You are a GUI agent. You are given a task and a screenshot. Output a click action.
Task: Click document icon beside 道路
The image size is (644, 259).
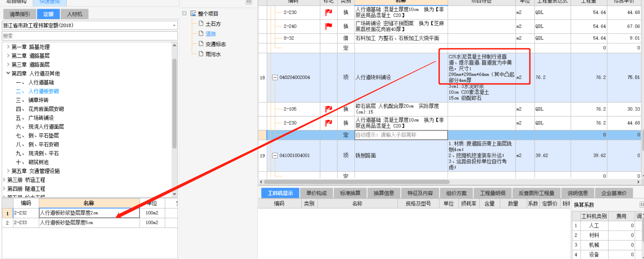coord(201,33)
